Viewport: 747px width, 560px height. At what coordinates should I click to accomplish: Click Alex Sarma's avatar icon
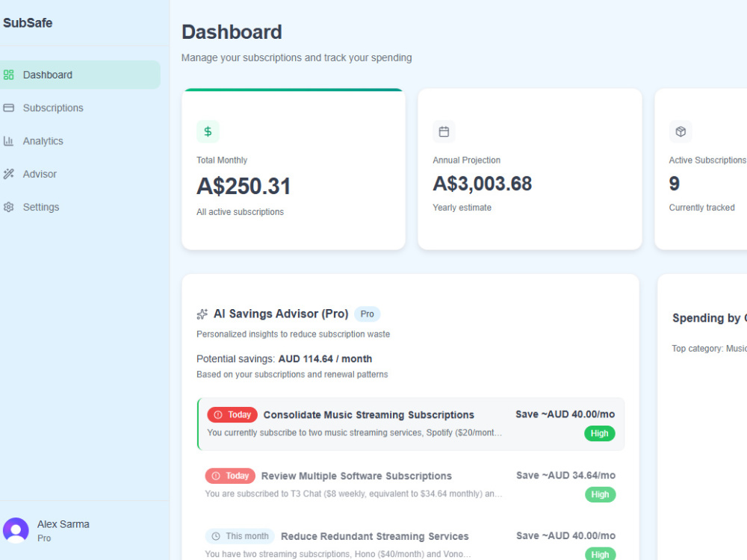pyautogui.click(x=16, y=530)
